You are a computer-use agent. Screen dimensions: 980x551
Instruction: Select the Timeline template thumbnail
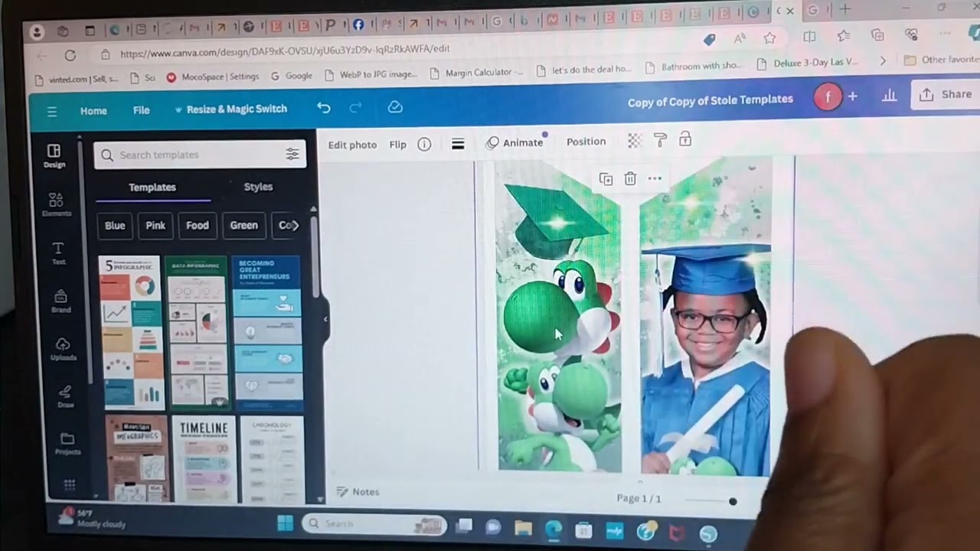click(204, 459)
